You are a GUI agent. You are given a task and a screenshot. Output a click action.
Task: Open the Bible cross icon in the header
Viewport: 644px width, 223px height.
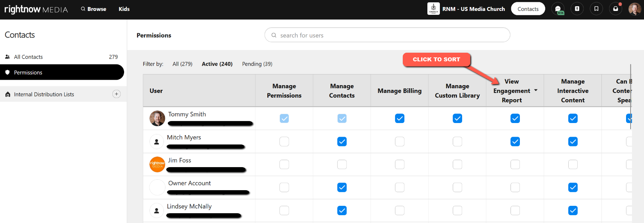tap(577, 9)
